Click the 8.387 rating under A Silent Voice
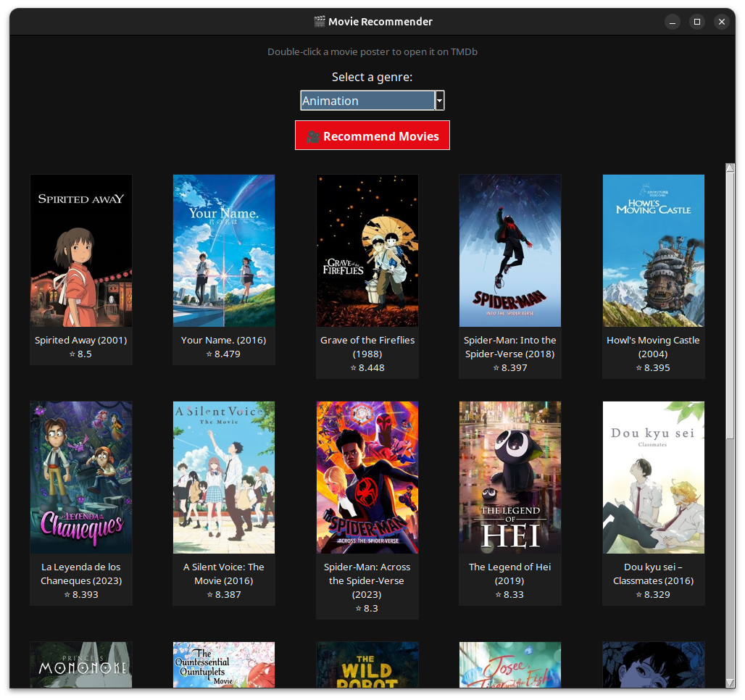 [224, 594]
